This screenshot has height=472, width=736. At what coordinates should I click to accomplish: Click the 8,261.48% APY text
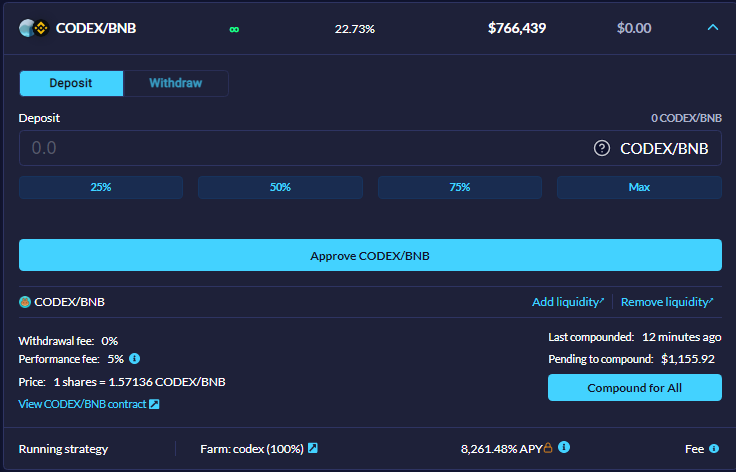tap(502, 449)
